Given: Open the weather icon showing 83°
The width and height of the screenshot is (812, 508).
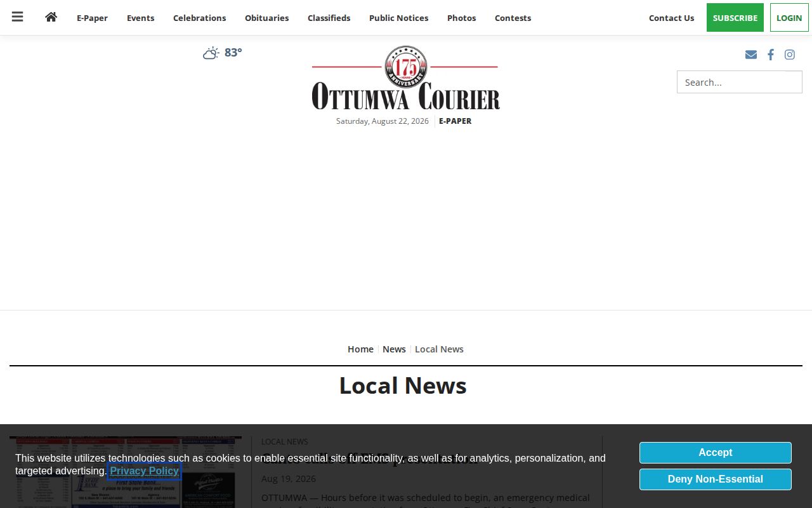Looking at the screenshot, I should click(211, 53).
